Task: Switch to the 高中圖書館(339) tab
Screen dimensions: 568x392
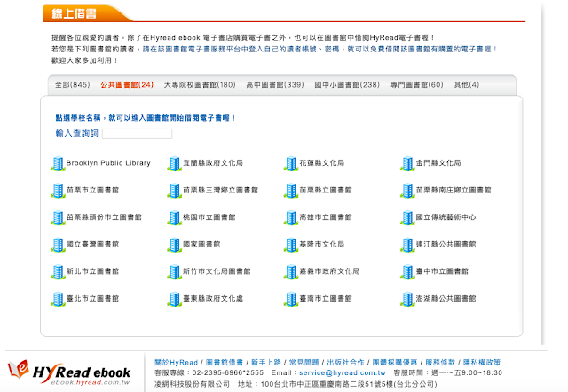Action: 275,85
